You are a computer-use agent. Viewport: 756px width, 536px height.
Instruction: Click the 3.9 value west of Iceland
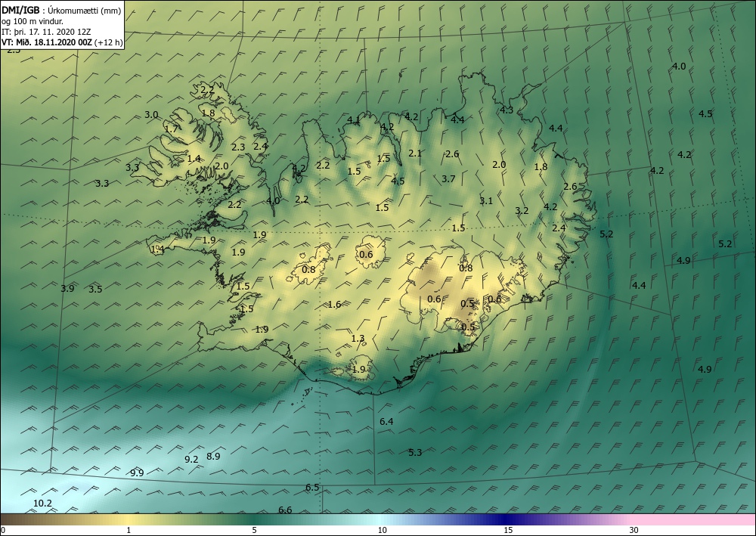[67, 288]
